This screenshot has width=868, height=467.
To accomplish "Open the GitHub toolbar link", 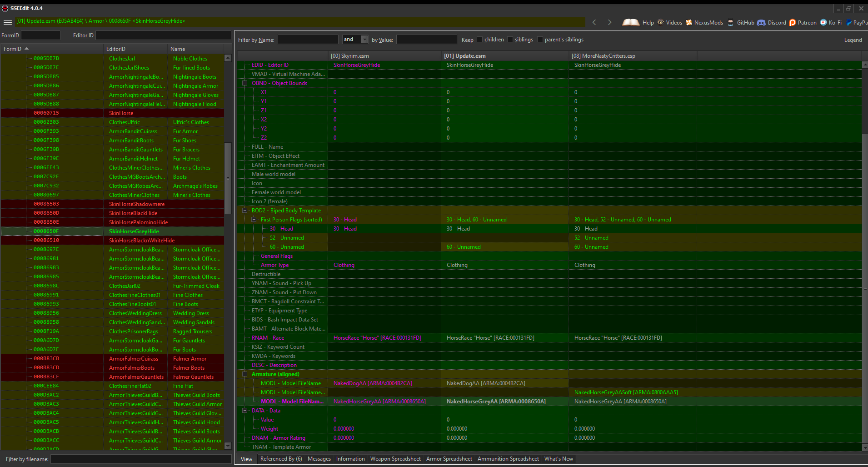I will [741, 22].
